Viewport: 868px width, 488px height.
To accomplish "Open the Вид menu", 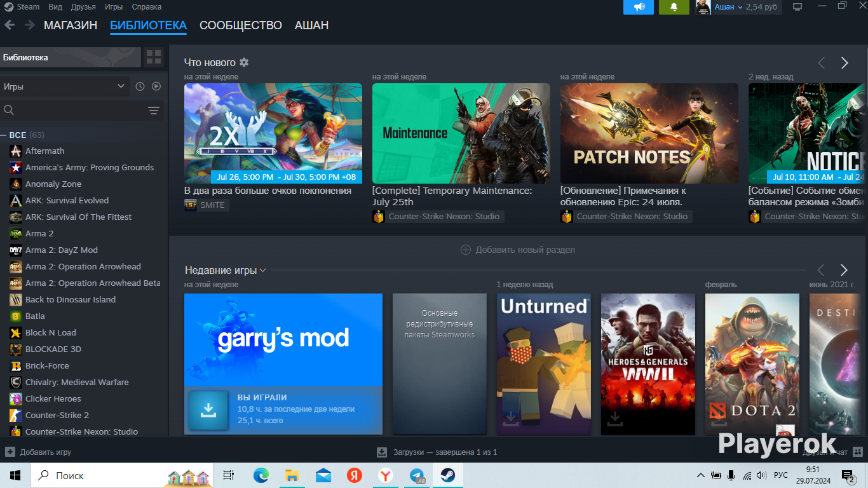I will click(55, 7).
